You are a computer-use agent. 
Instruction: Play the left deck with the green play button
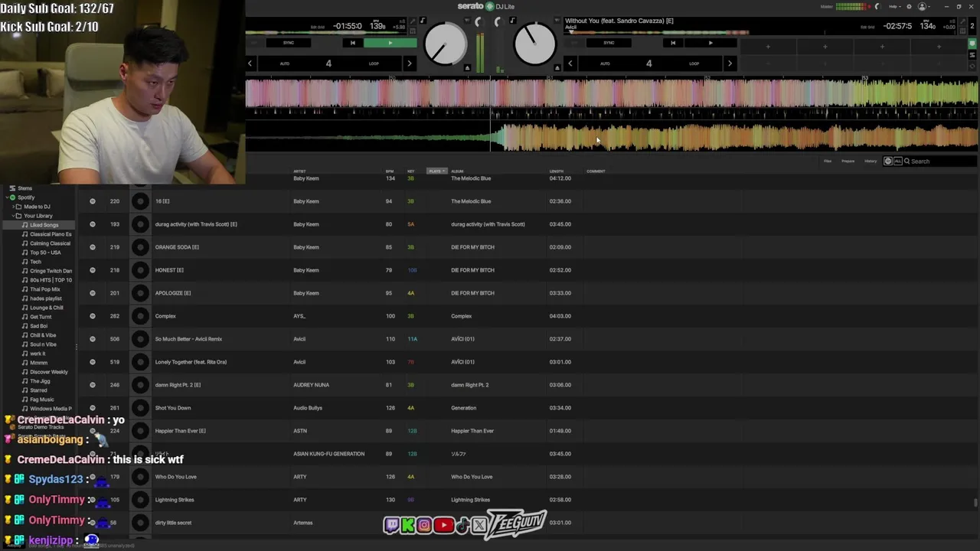pyautogui.click(x=390, y=43)
